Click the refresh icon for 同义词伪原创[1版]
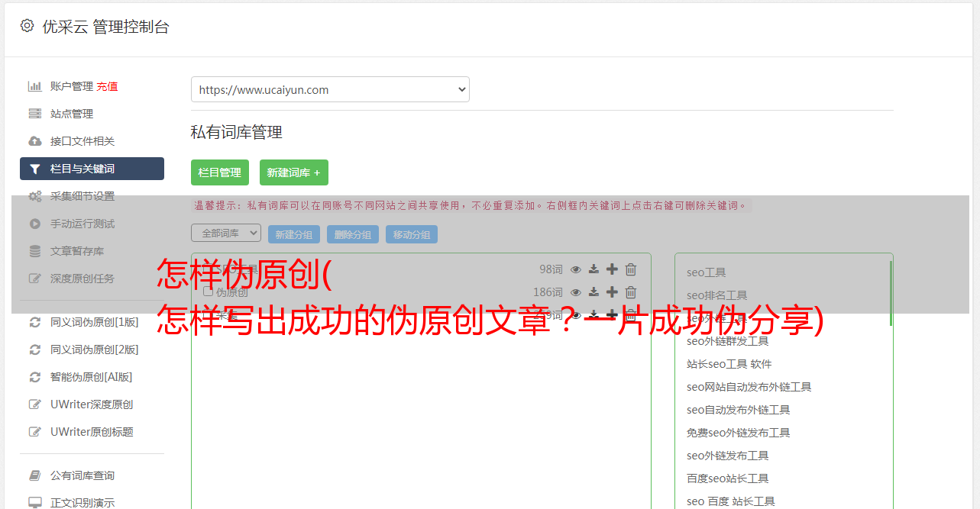Viewport: 980px width, 509px height. [x=35, y=322]
